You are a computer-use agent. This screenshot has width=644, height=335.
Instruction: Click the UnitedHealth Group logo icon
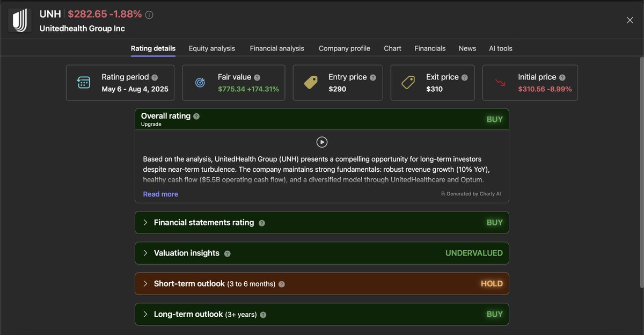tap(19, 20)
